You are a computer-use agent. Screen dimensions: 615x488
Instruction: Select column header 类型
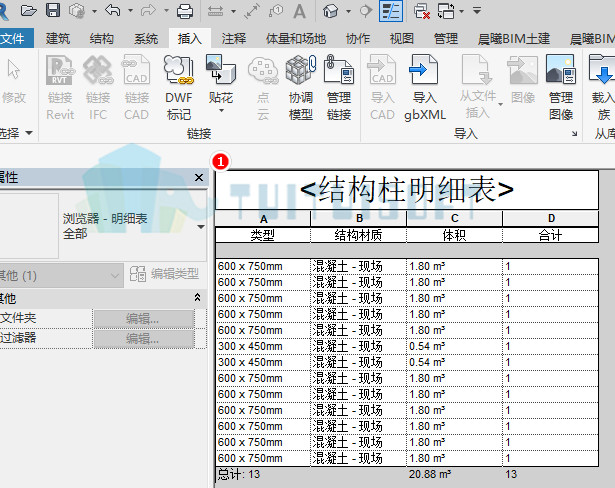click(262, 235)
